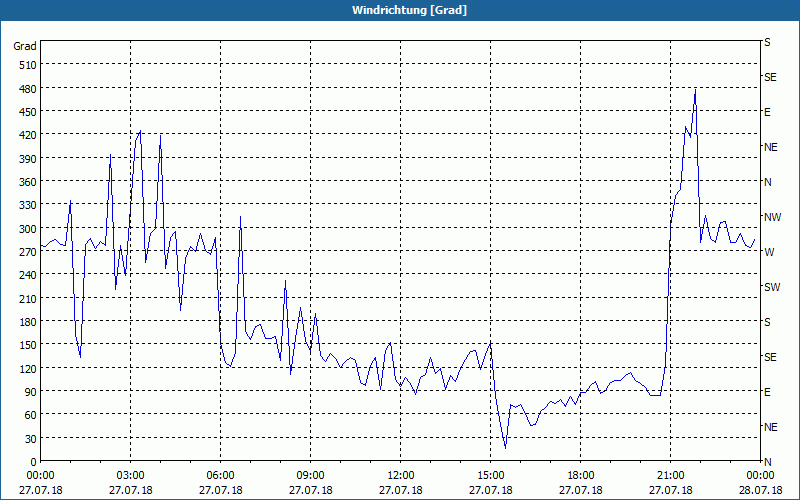800x500 pixels.
Task: Click the 240 y-axis tick label
Action: (28, 275)
